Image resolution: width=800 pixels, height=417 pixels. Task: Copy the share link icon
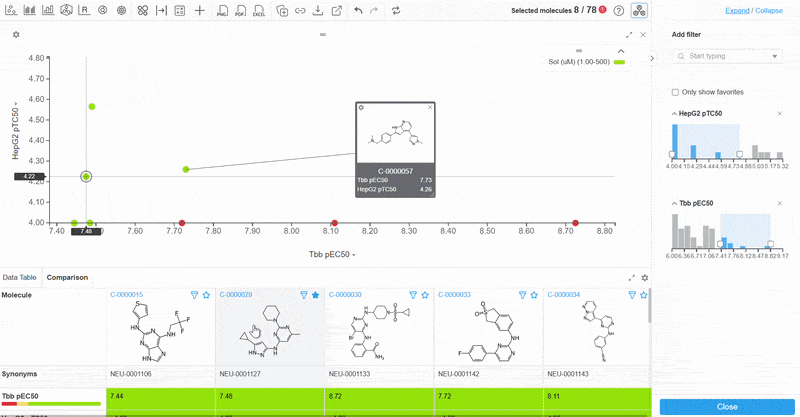pyautogui.click(x=300, y=10)
